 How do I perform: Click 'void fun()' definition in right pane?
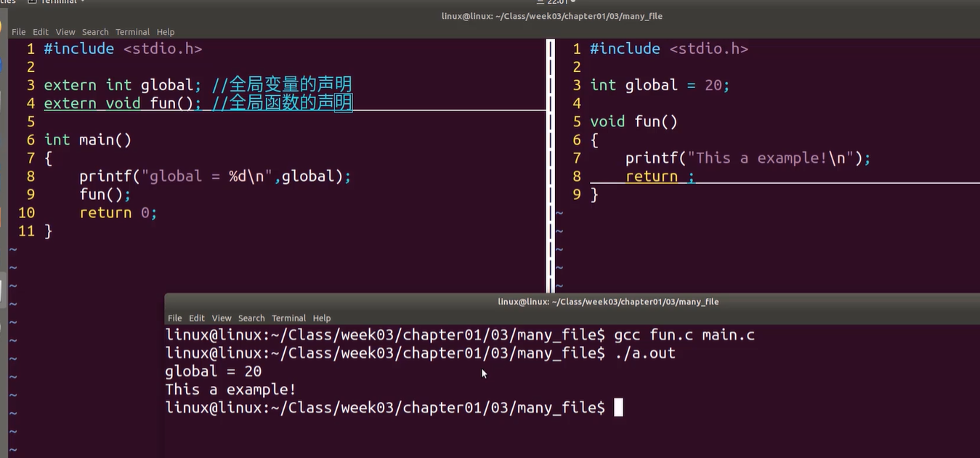633,121
